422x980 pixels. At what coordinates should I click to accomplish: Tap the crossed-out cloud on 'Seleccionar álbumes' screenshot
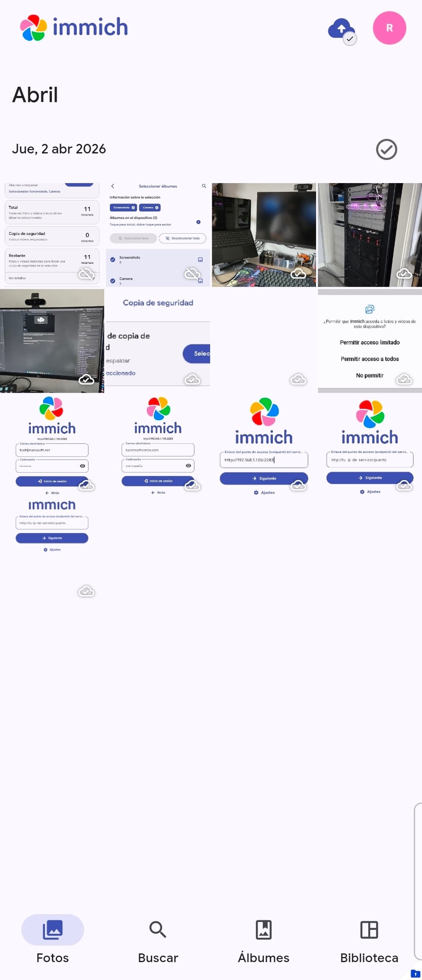click(x=192, y=274)
